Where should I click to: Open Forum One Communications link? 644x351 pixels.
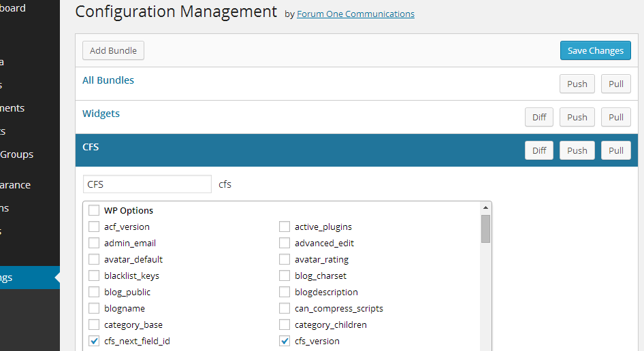(x=355, y=14)
